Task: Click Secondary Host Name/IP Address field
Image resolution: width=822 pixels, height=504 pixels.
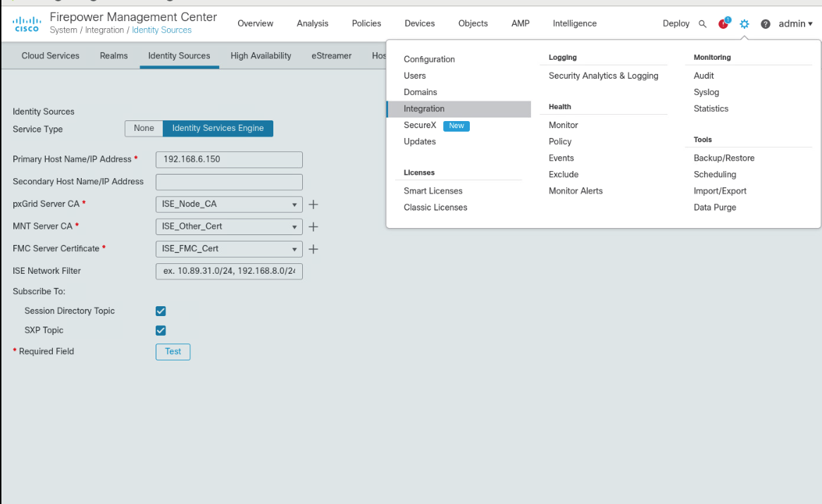Action: [x=229, y=182]
